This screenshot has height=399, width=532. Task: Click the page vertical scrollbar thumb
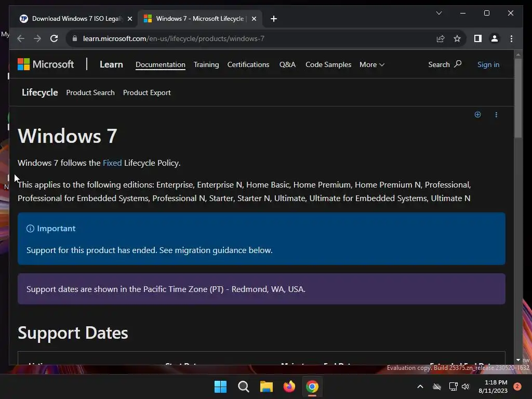click(518, 98)
